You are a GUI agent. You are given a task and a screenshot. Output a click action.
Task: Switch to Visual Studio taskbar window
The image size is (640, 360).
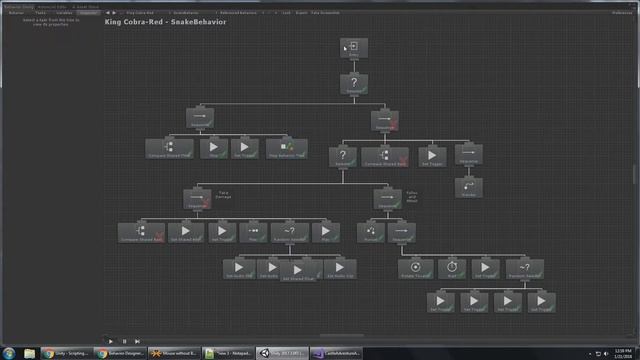pyautogui.click(x=336, y=353)
